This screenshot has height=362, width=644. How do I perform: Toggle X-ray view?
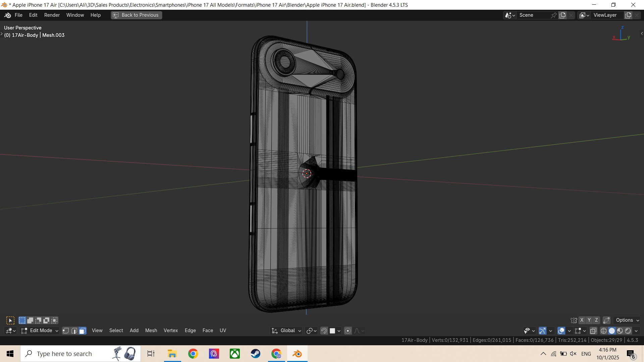coord(593,331)
